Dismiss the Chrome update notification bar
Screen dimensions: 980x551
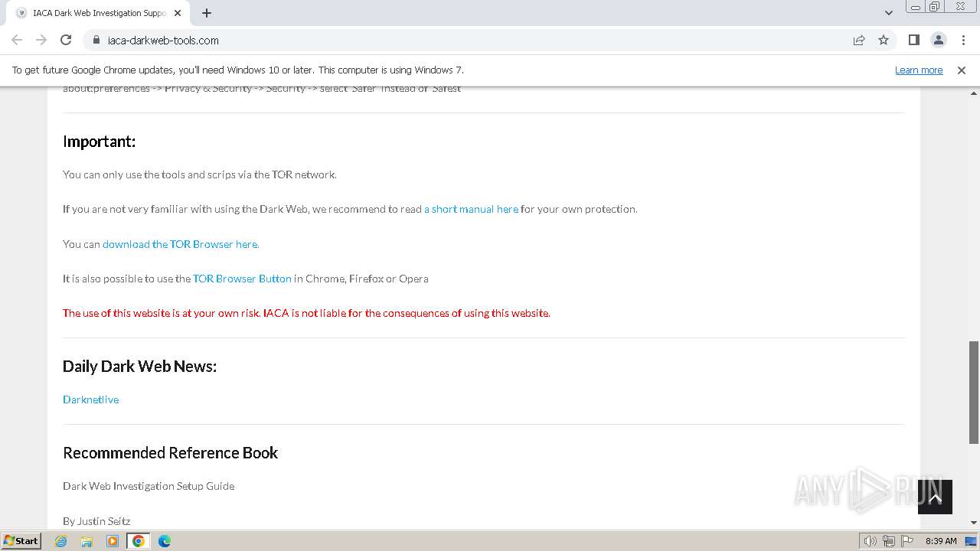point(962,70)
